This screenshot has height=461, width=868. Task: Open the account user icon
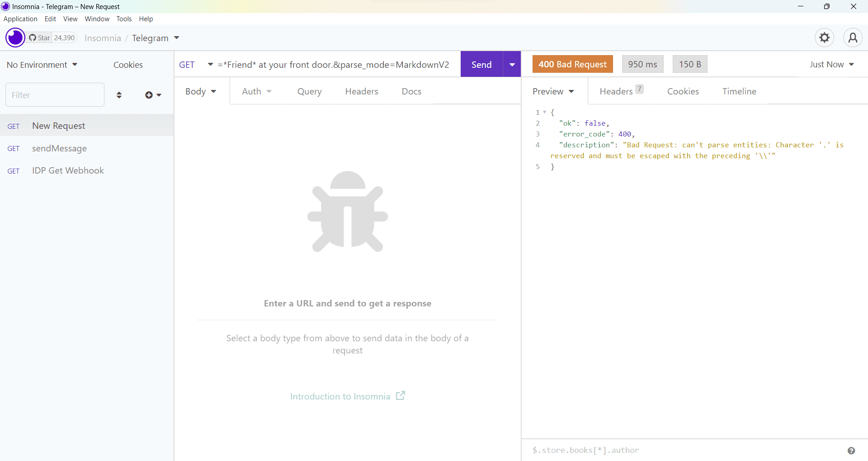(853, 38)
